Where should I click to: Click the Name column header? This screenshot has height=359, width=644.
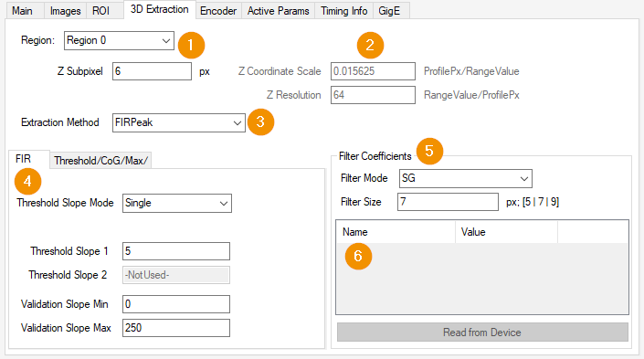396,232
